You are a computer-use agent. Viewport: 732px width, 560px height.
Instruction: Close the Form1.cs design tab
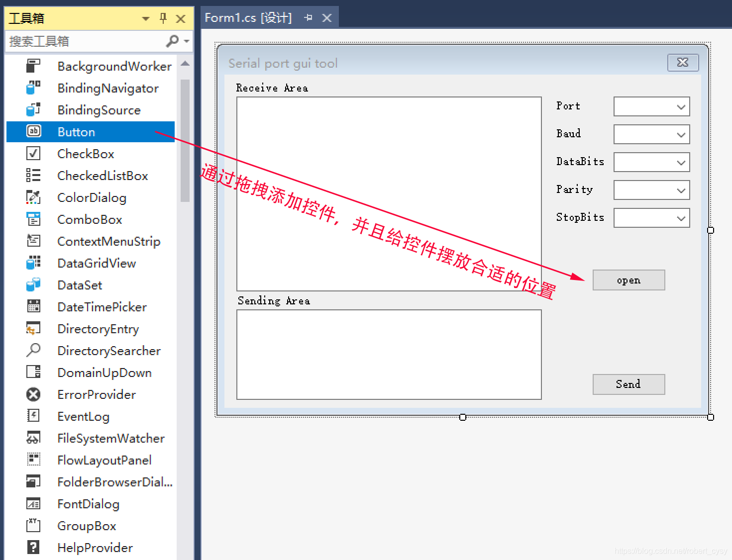(x=327, y=18)
